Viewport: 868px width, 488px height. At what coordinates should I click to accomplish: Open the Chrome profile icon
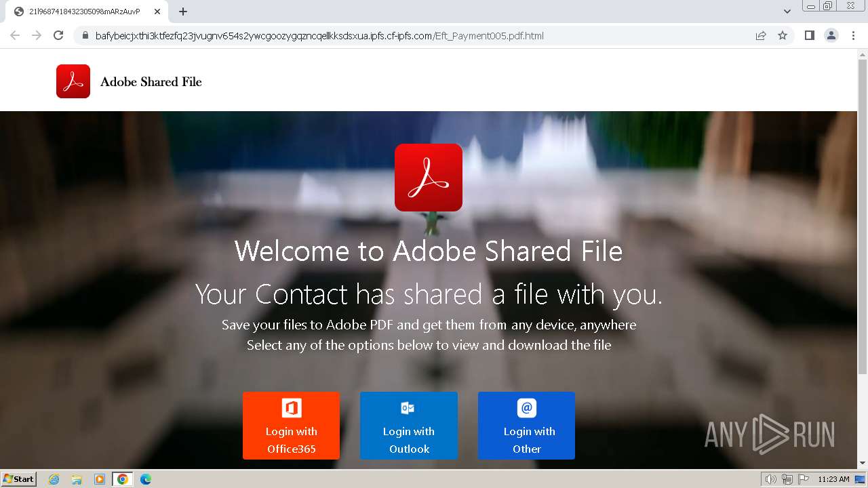click(831, 35)
